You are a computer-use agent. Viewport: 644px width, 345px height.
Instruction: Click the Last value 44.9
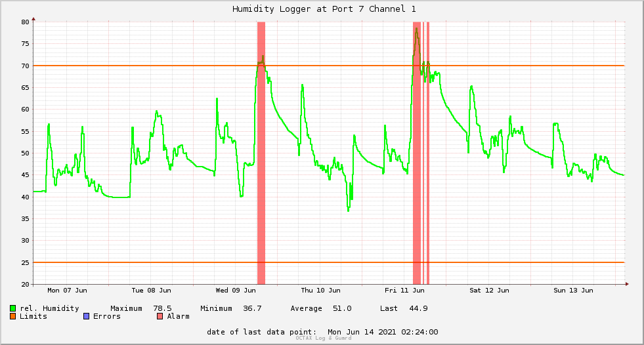(419, 308)
